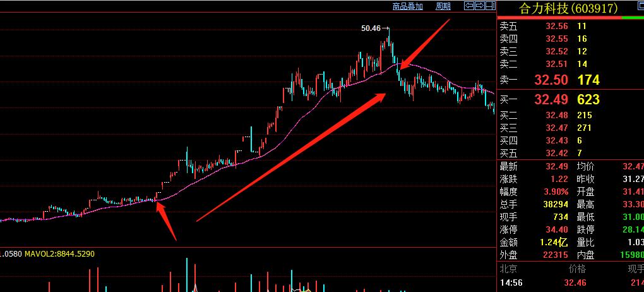Click the right arrow navigation icon
This screenshot has width=644, height=292.
point(479,6)
